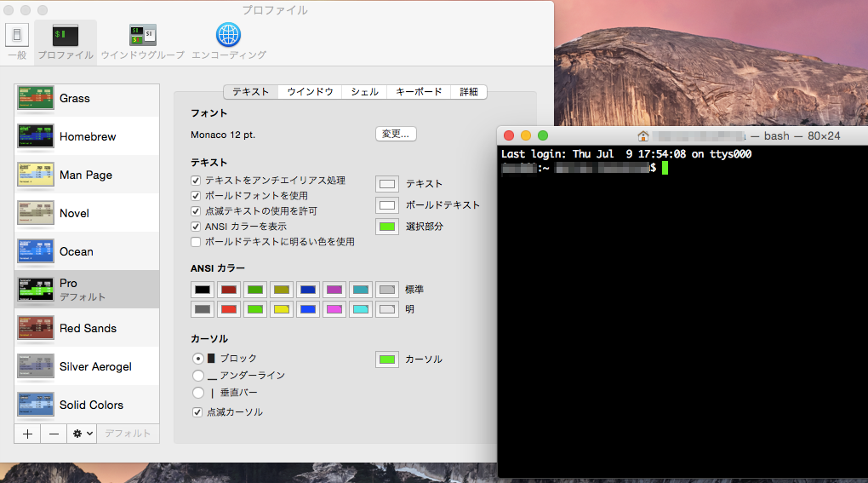Select the アンダーライン cursor radio button
Screen dimensions: 868x483
[x=198, y=376]
